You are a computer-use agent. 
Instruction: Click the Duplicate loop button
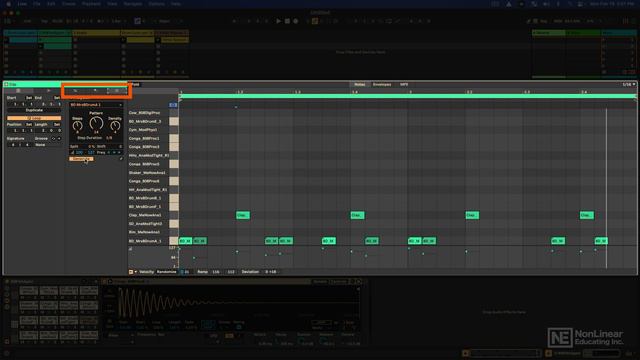coord(34,110)
